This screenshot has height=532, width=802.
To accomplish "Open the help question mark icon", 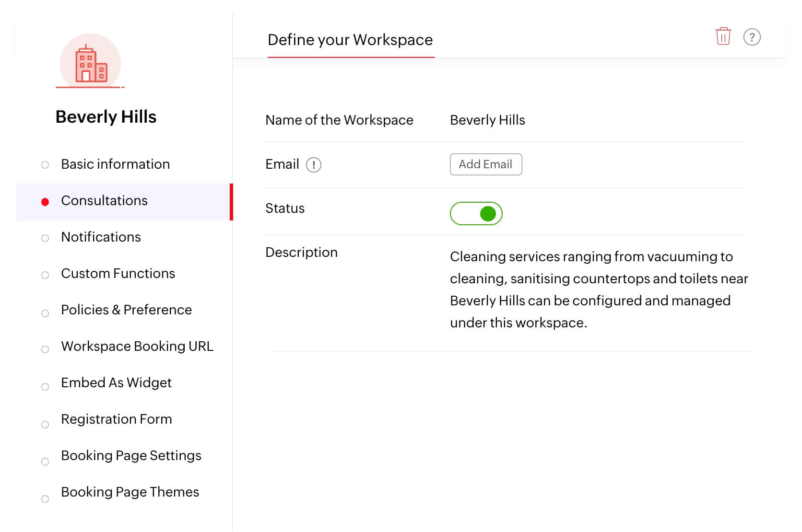I will point(752,36).
